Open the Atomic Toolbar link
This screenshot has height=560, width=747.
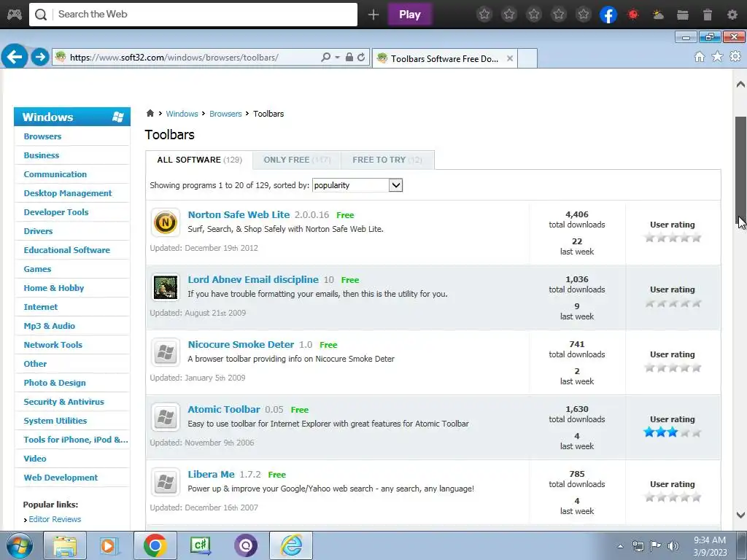pyautogui.click(x=224, y=409)
